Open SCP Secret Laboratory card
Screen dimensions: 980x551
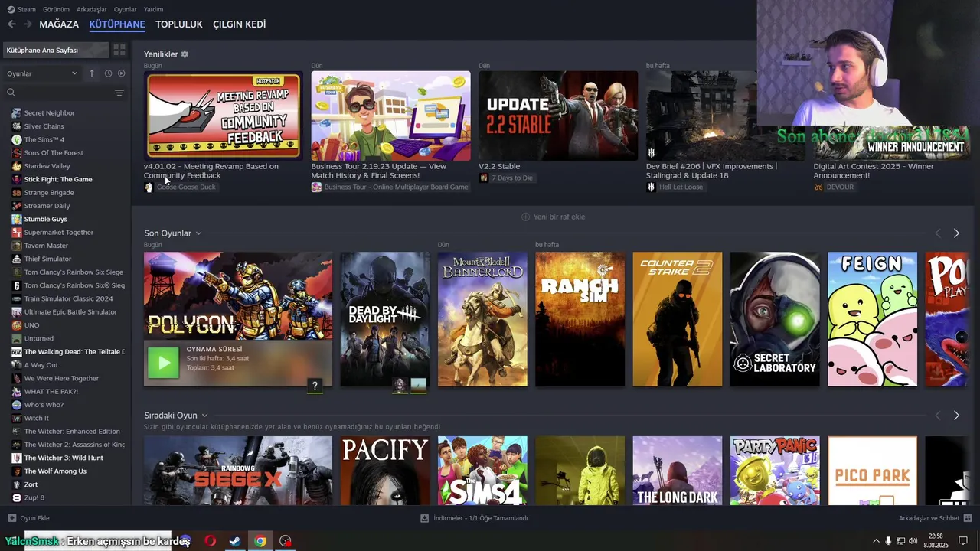pyautogui.click(x=775, y=319)
